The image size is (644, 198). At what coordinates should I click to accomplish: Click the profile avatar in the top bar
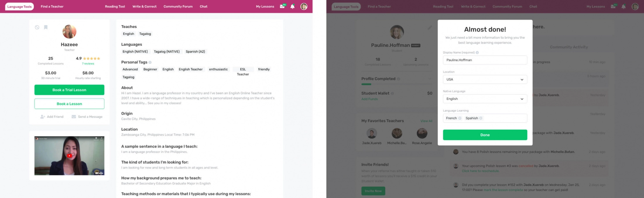pyautogui.click(x=304, y=6)
